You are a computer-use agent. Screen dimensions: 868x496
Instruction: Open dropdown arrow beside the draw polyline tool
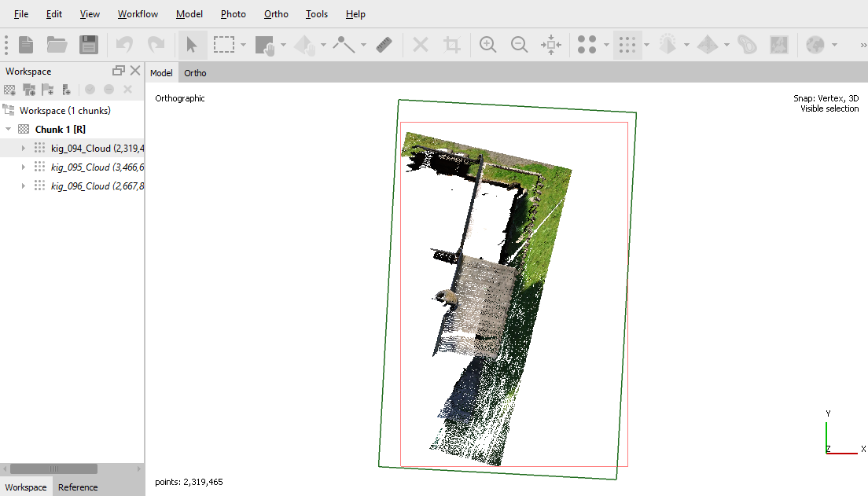click(363, 45)
